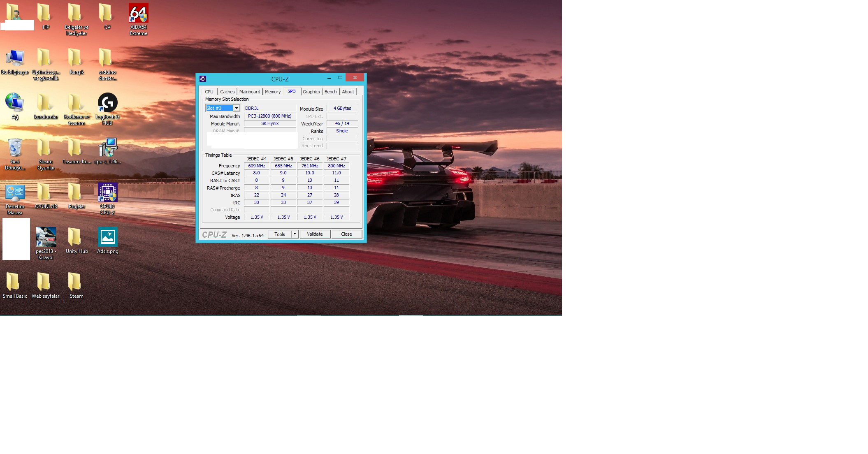The height and width of the screenshot is (454, 868).
Task: Click the Bu bilgisayar computer icon
Action: [x=15, y=58]
